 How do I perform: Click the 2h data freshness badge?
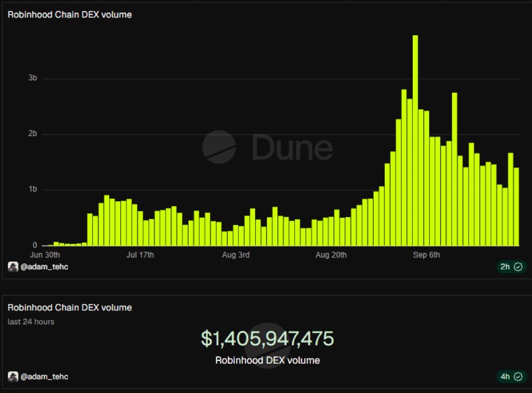[511, 267]
